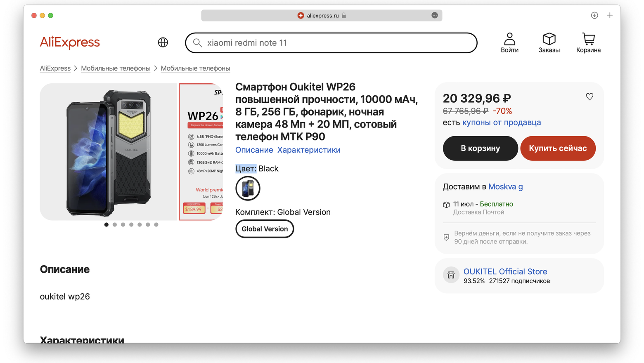Open second Мобильные телефоны breadcrumb
Image resolution: width=644 pixels, height=363 pixels.
[x=195, y=68]
